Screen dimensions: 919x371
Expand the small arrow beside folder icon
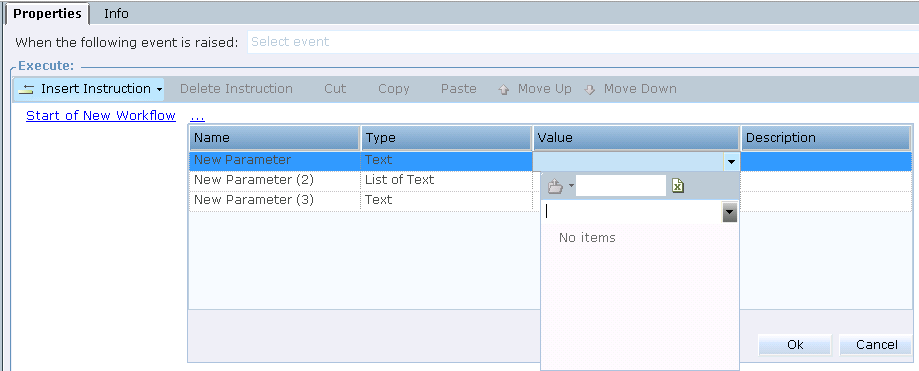pyautogui.click(x=571, y=186)
